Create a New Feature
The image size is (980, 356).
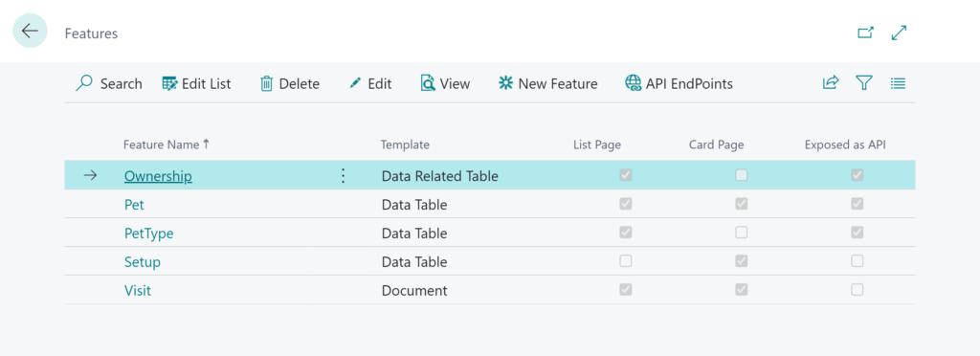(547, 83)
